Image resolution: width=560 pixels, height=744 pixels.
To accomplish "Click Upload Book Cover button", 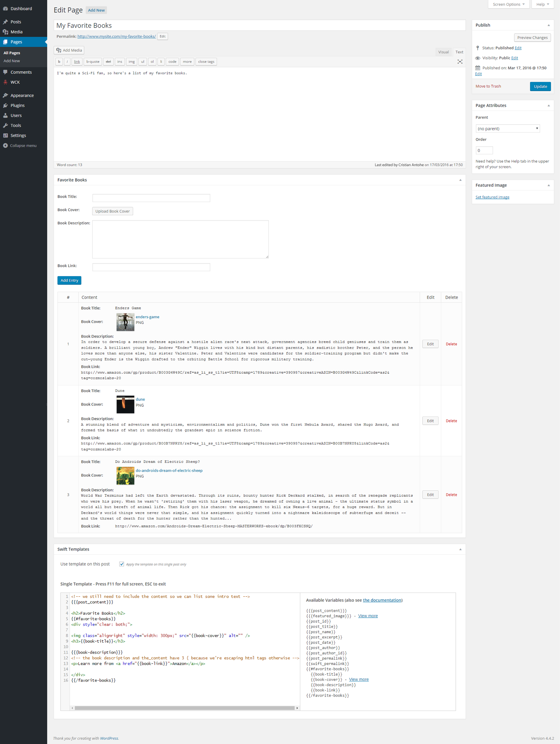I will pos(112,212).
